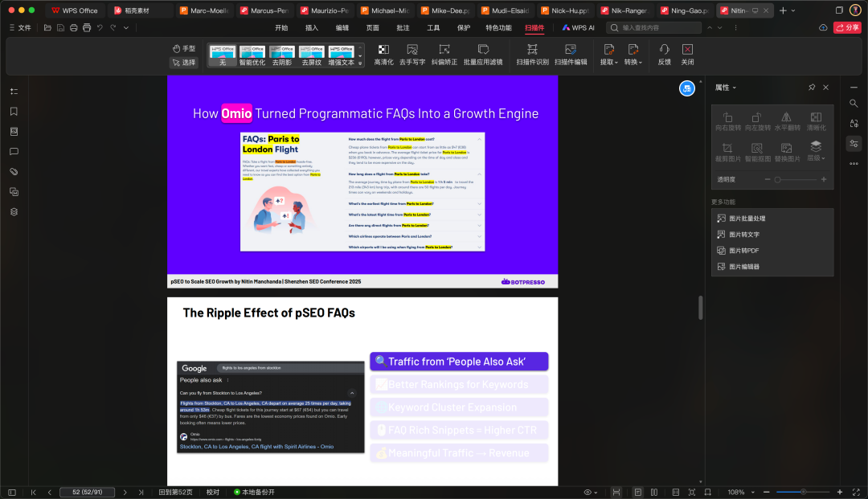Click 回到第52页 in status bar
Viewport: 868px width, 499px height.
(175, 492)
